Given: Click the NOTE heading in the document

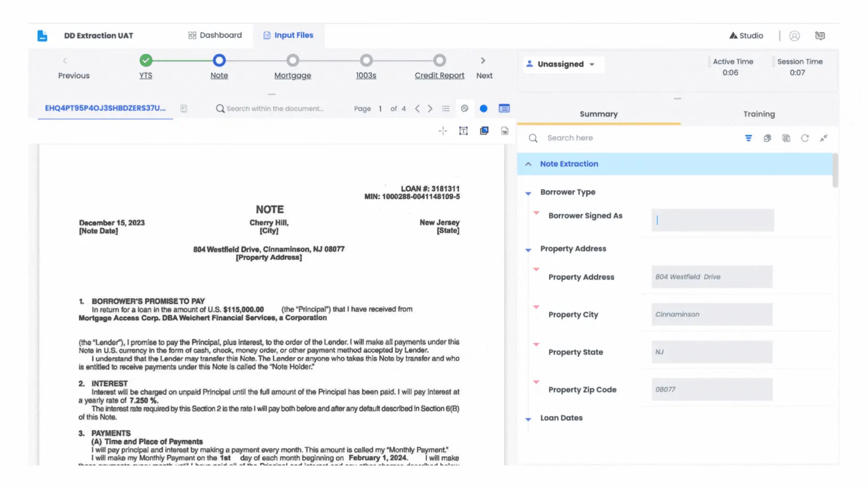Looking at the screenshot, I should (x=270, y=210).
